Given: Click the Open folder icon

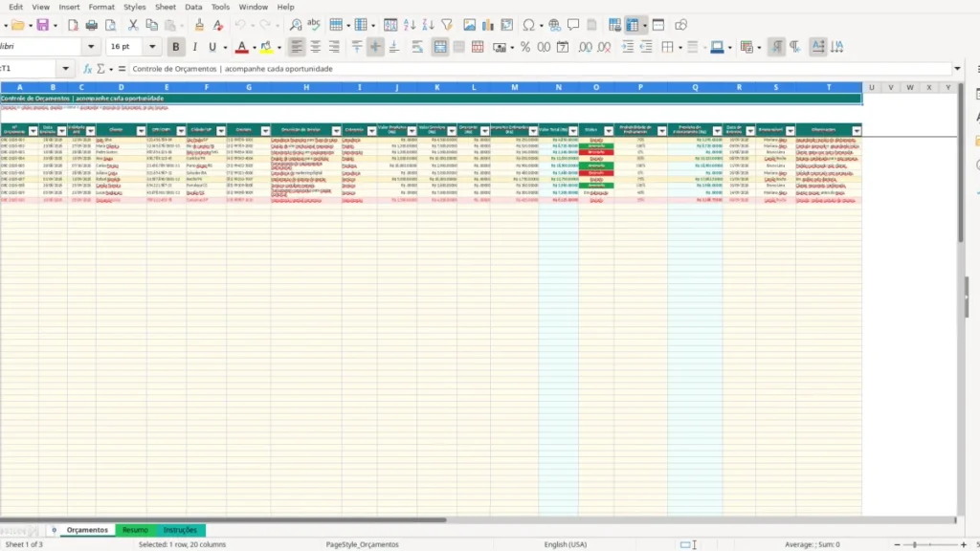Looking at the screenshot, I should point(17,25).
